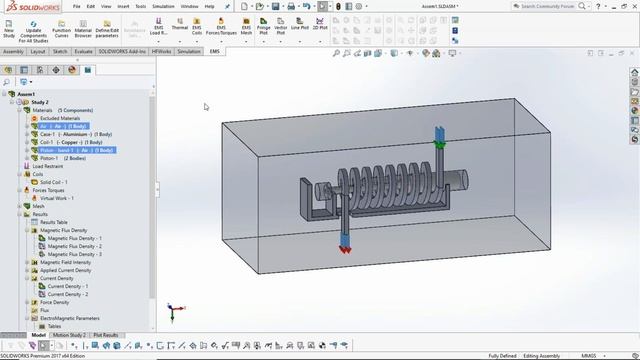
Task: Open the Simulation menu
Action: click(x=163, y=6)
